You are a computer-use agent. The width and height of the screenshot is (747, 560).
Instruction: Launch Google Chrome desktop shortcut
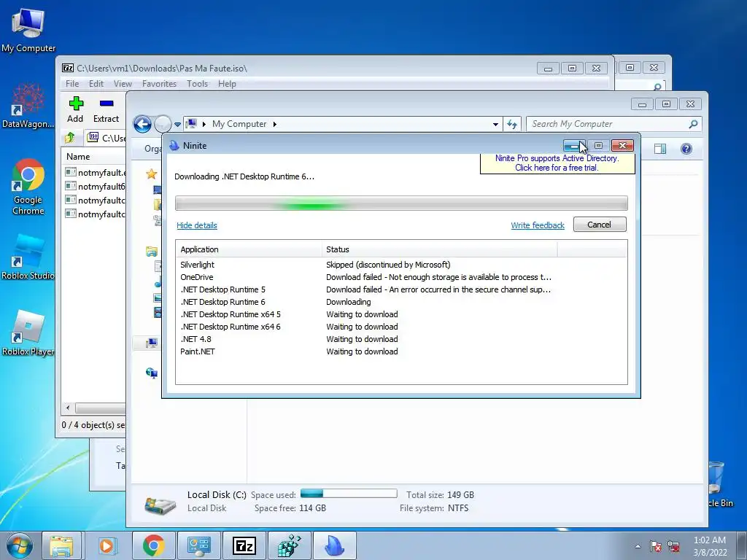28,186
